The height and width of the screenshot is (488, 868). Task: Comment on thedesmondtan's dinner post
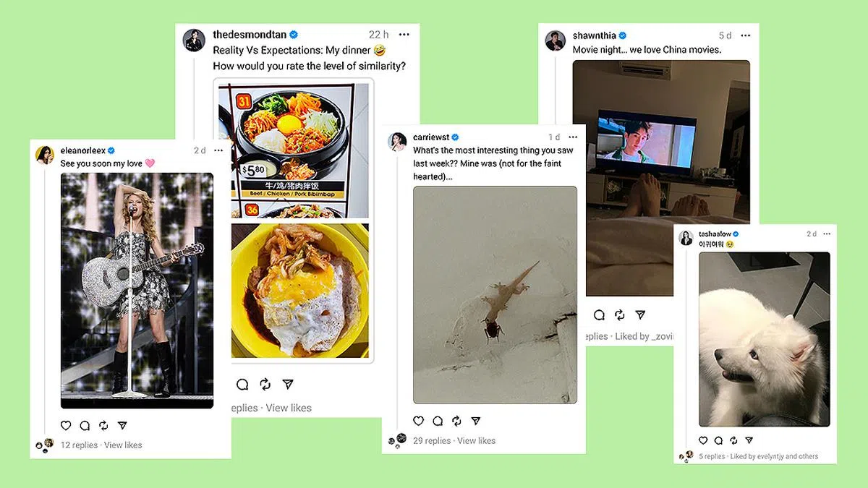(242, 384)
